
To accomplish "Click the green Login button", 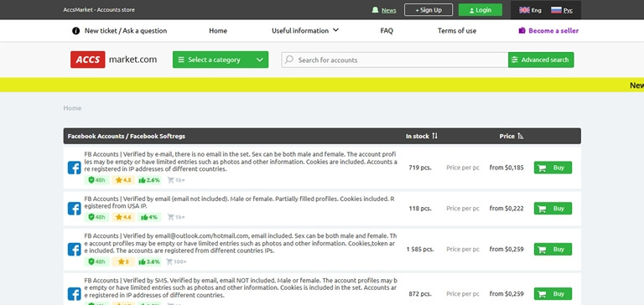I will [480, 10].
